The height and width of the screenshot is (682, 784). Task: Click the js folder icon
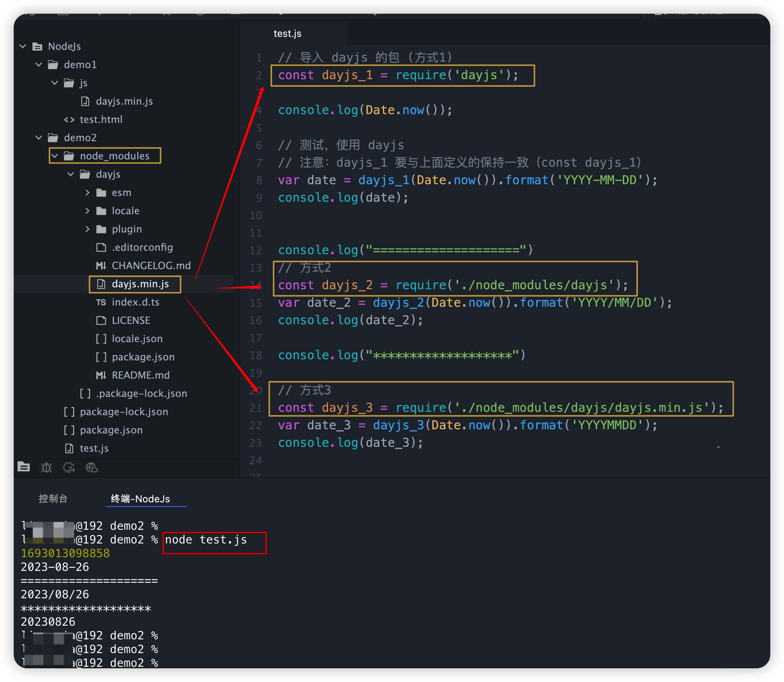tap(69, 83)
